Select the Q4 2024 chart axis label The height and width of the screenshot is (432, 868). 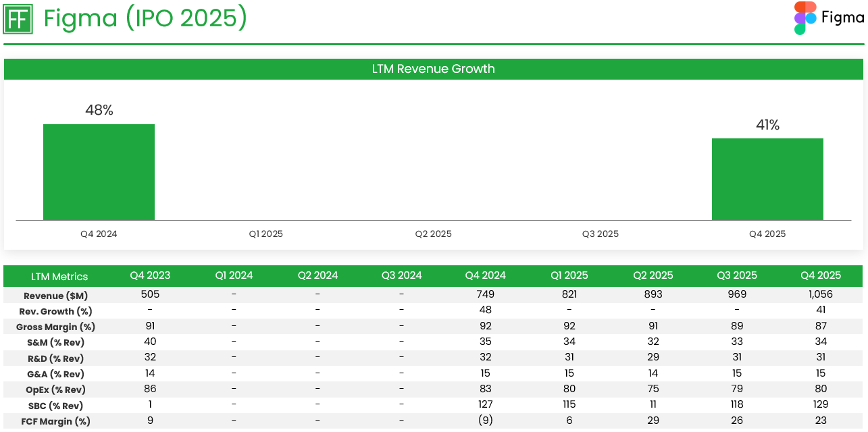[x=99, y=234]
